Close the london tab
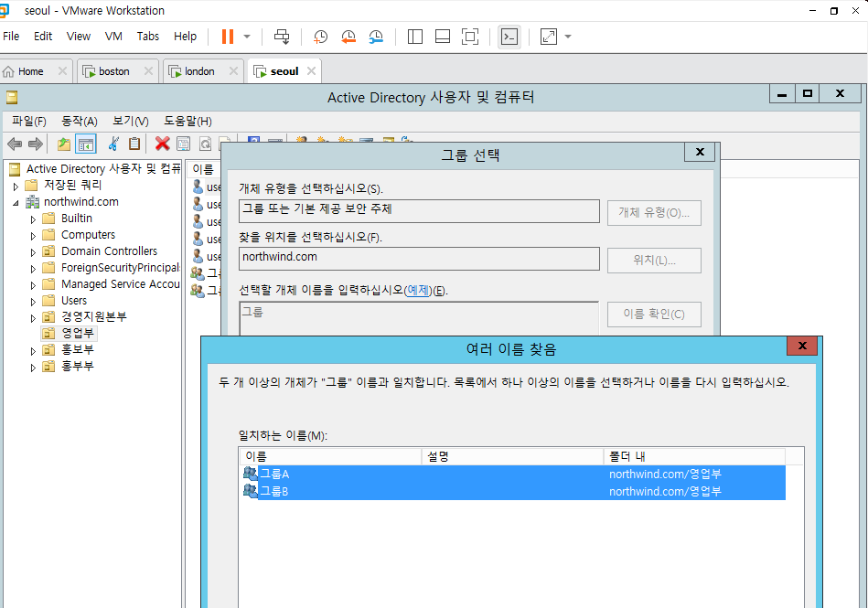Image resolution: width=868 pixels, height=608 pixels. [x=233, y=70]
